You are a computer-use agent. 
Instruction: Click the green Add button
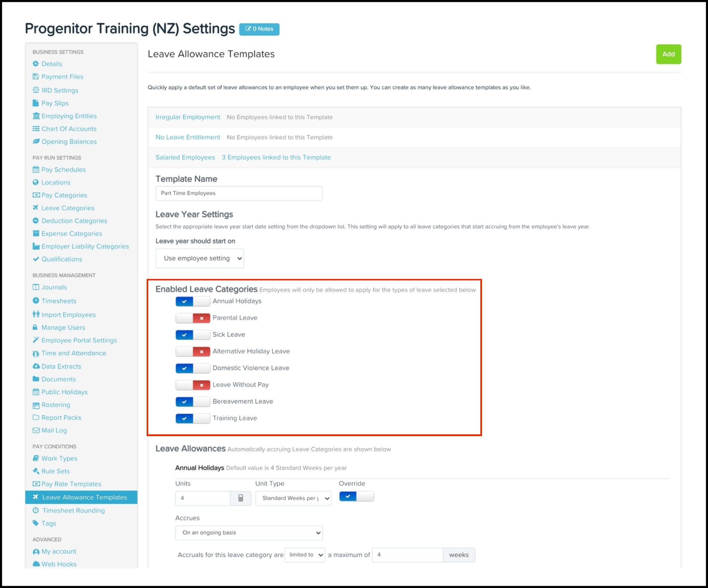click(668, 54)
